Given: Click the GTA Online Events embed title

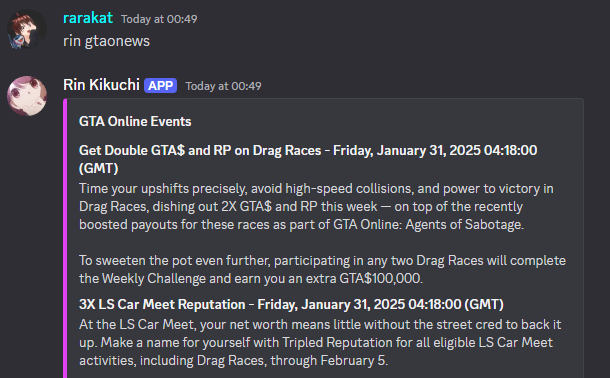Looking at the screenshot, I should (x=135, y=121).
